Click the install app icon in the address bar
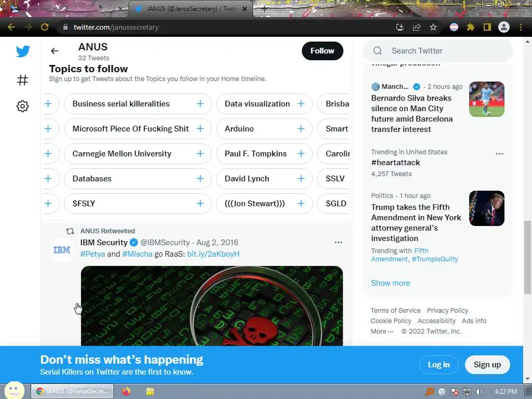This screenshot has height=399, width=532. [400, 27]
